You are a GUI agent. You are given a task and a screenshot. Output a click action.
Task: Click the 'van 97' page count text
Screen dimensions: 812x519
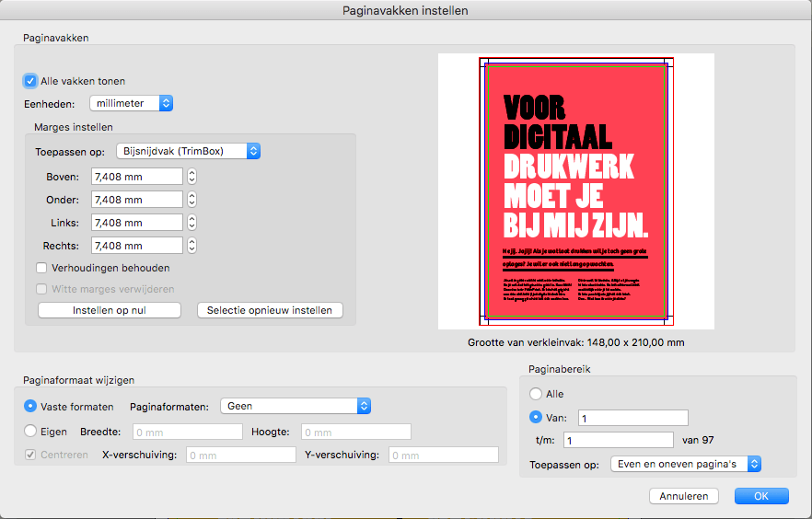[698, 440]
